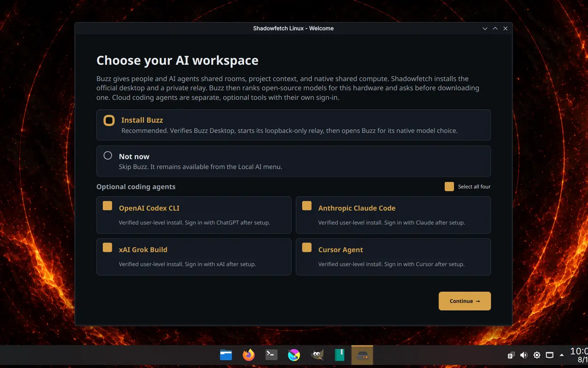Toggle the xAI Grok Build checkbox

click(x=107, y=247)
